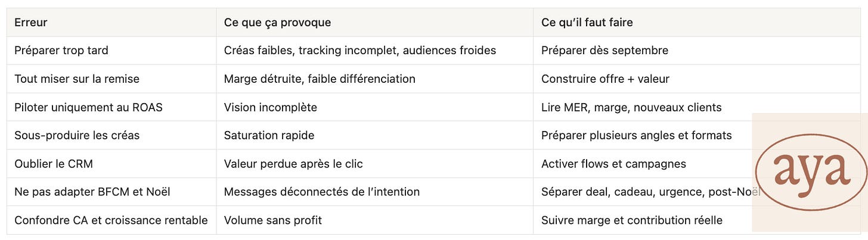Click the Marge détruite, faible différenciation cell
The width and height of the screenshot is (868, 240).
coord(375,79)
